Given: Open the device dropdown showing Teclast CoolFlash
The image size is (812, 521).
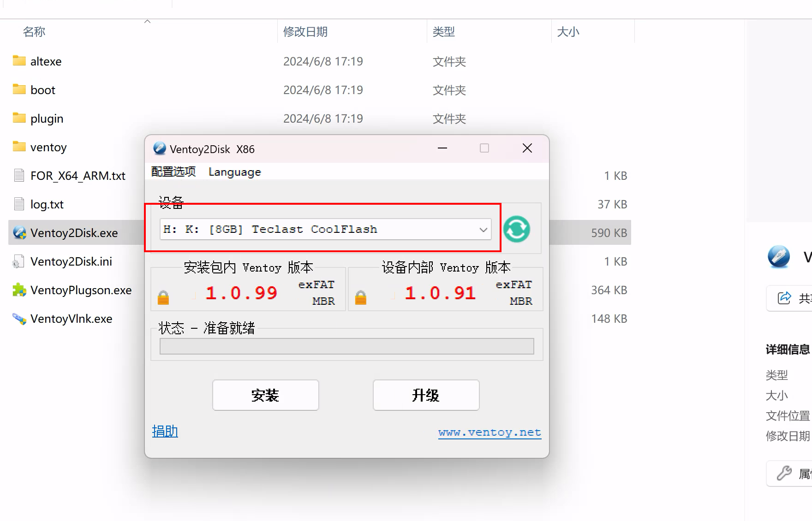Looking at the screenshot, I should [326, 229].
